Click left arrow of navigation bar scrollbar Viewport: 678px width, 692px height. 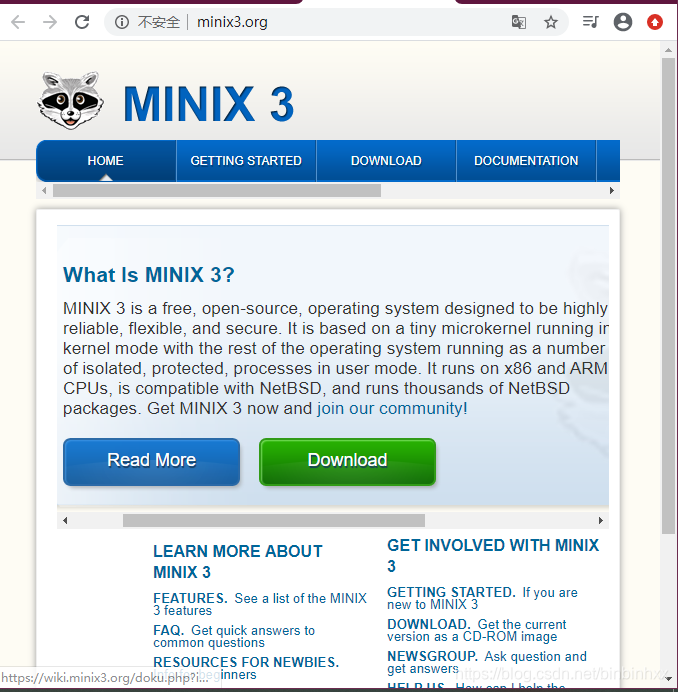[x=44, y=191]
